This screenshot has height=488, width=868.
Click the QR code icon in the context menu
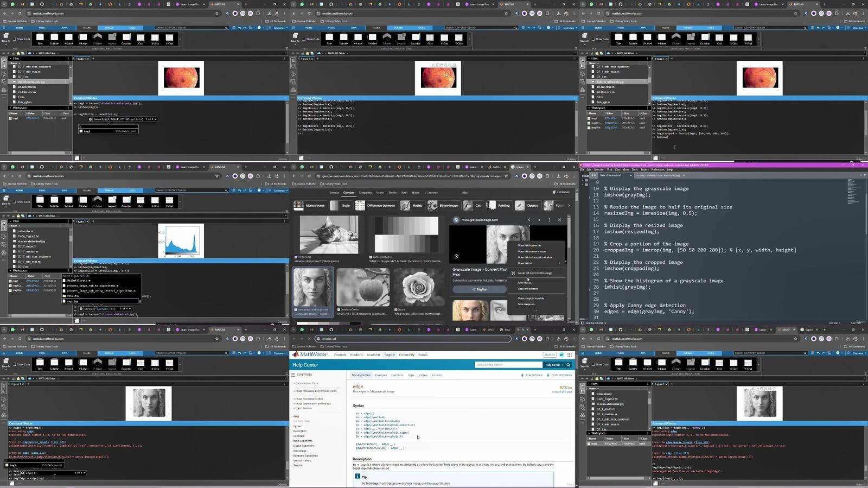[x=513, y=273]
